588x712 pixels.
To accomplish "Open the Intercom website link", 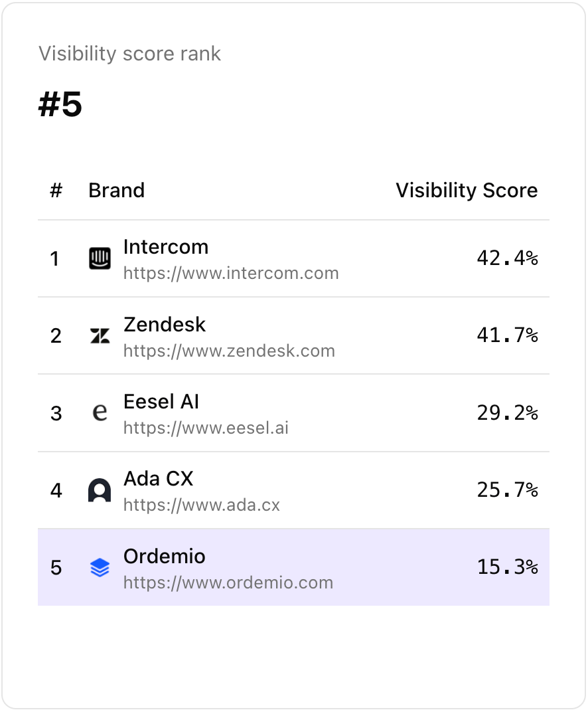I will click(231, 272).
